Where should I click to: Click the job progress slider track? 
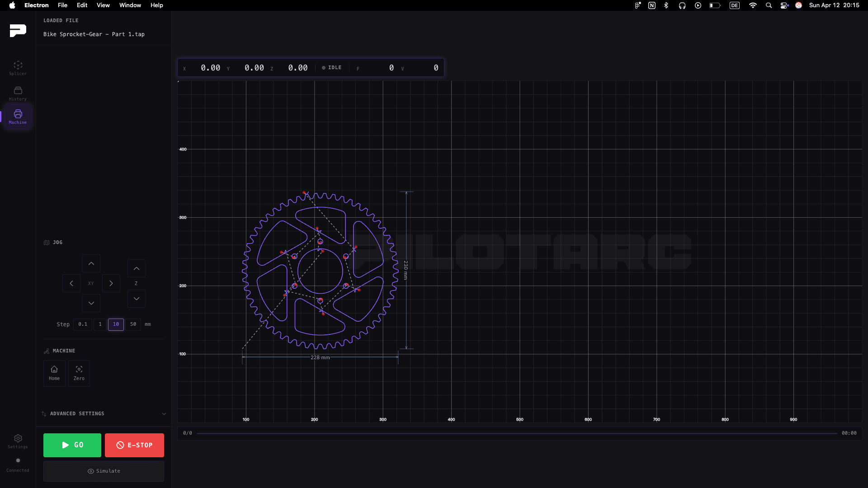click(517, 433)
